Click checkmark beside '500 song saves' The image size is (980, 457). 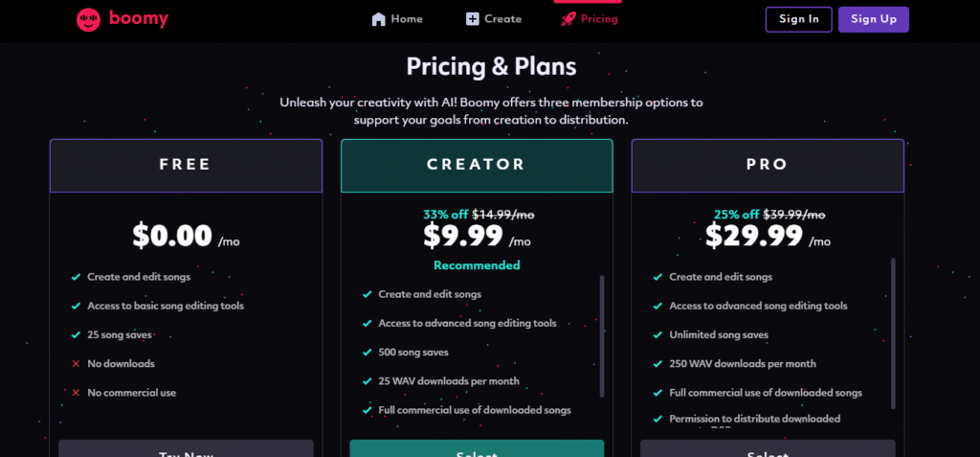(367, 352)
